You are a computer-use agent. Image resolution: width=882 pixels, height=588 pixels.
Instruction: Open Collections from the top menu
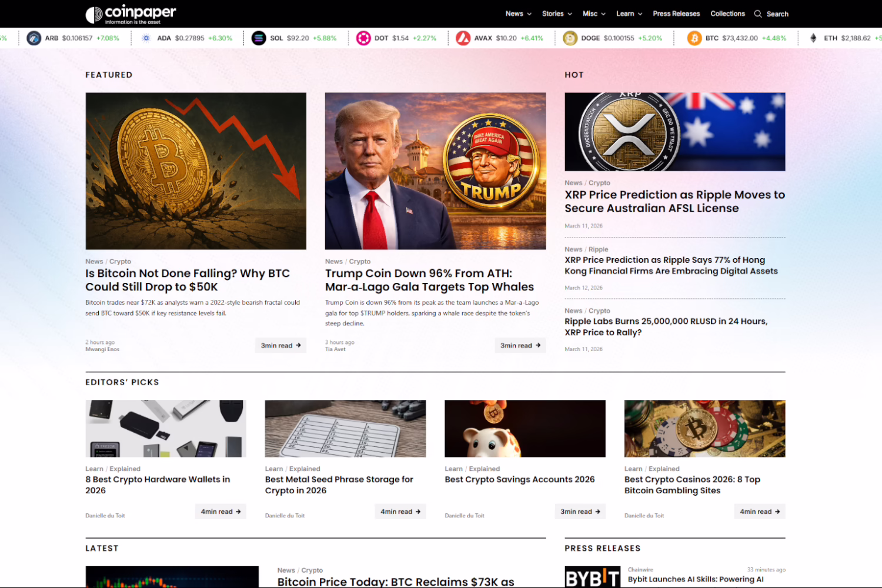coord(727,13)
